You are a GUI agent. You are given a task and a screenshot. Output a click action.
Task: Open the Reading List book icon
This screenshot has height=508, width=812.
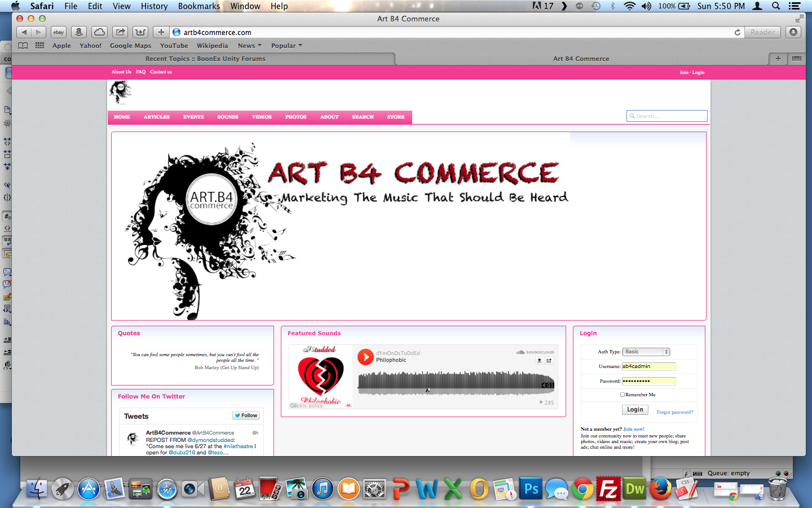(23, 46)
